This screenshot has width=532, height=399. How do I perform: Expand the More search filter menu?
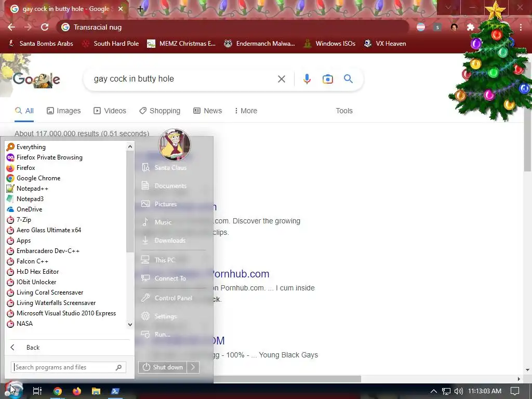point(246,111)
